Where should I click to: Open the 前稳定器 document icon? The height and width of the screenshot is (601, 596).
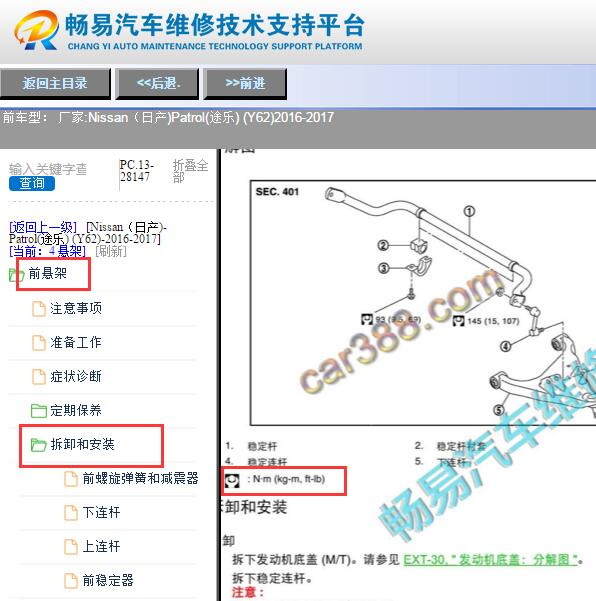pyautogui.click(x=71, y=581)
